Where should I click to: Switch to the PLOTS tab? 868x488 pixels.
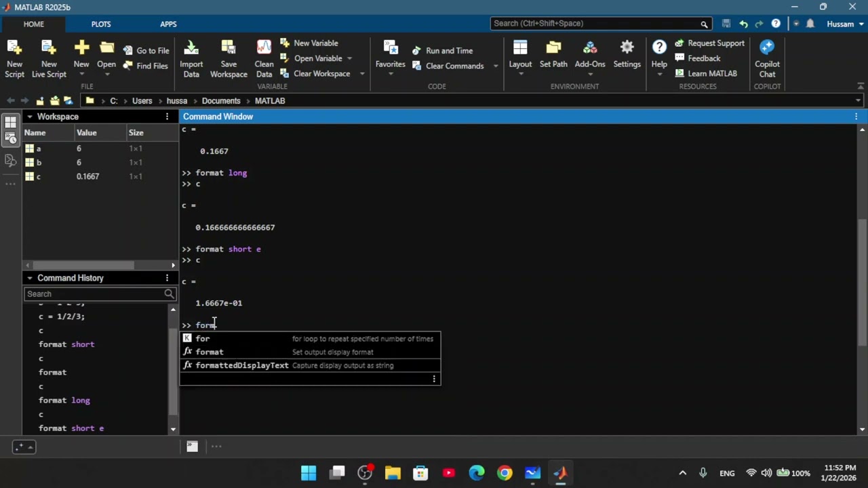click(x=101, y=24)
